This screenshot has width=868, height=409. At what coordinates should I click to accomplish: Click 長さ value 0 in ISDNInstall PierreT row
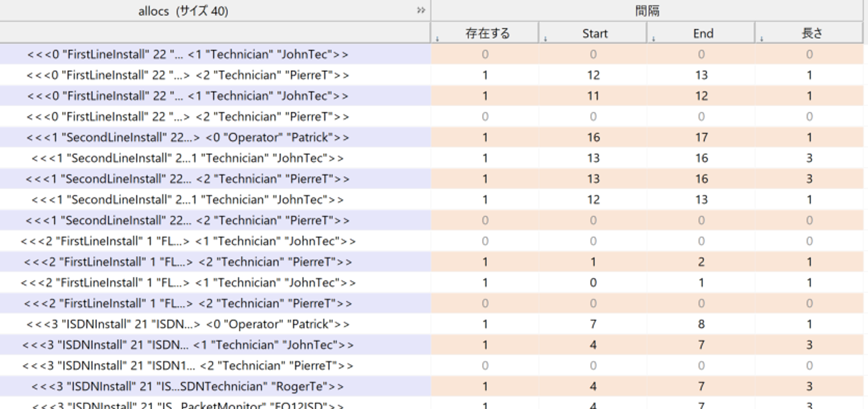pyautogui.click(x=809, y=365)
